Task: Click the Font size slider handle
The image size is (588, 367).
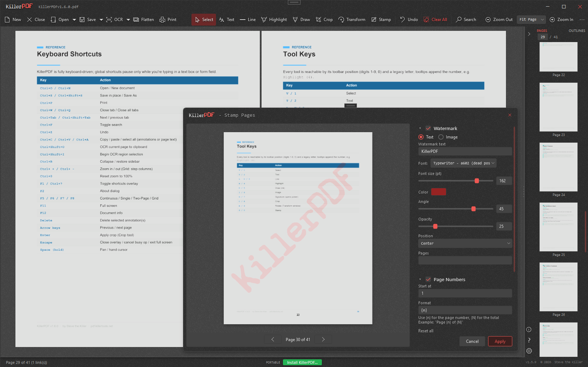Action: pos(477,181)
